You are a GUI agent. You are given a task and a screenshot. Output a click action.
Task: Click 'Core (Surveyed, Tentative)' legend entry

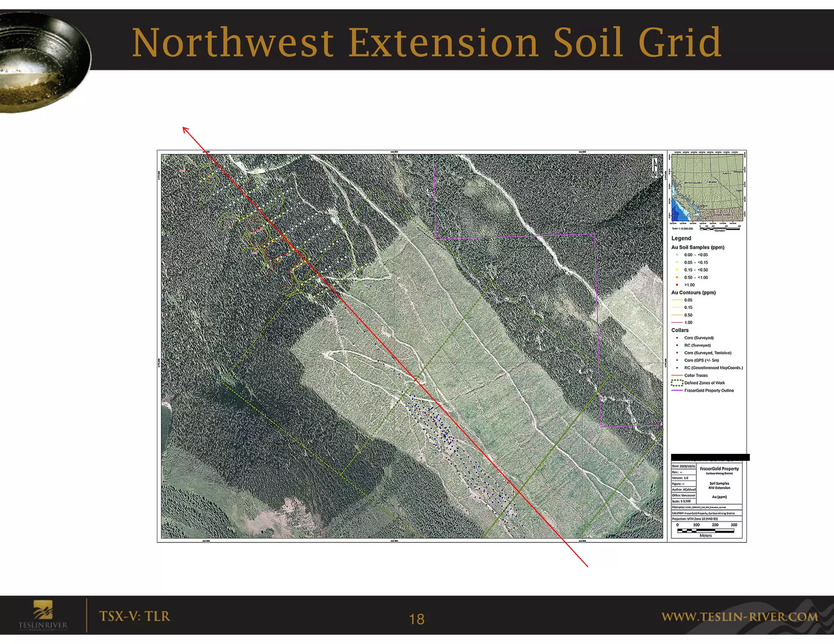[x=703, y=353]
